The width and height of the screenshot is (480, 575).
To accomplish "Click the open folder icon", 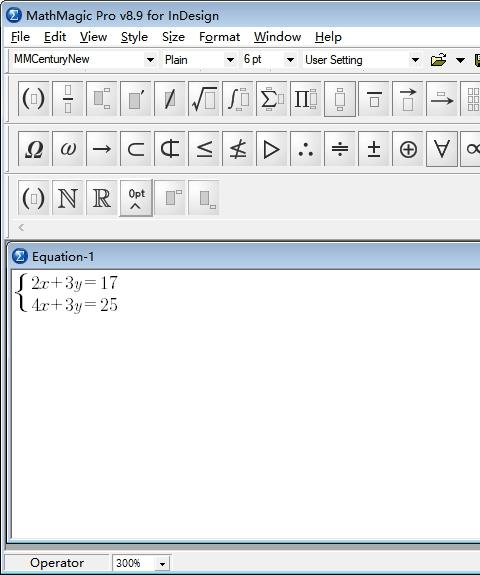I will (438, 60).
